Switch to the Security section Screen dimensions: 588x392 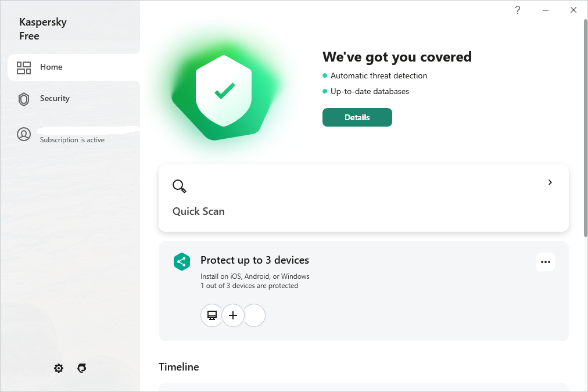54,99
